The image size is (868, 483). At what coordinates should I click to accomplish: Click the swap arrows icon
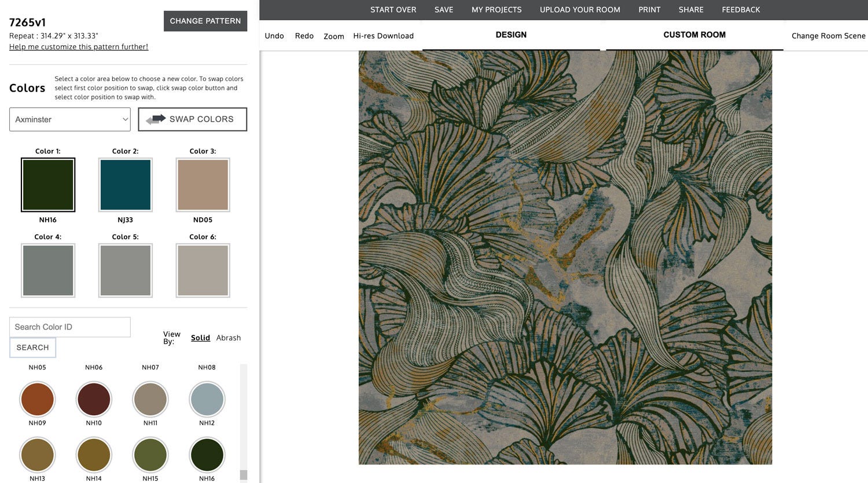(x=156, y=119)
